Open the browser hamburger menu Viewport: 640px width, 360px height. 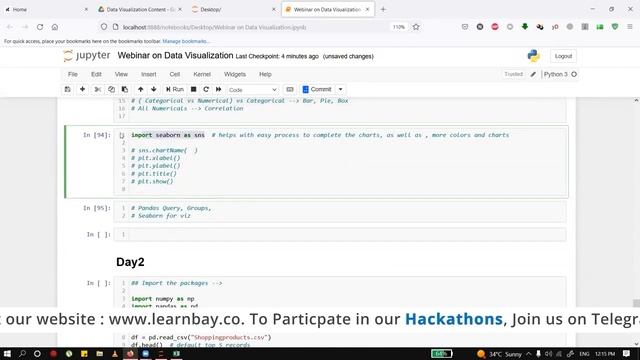pyautogui.click(x=630, y=27)
